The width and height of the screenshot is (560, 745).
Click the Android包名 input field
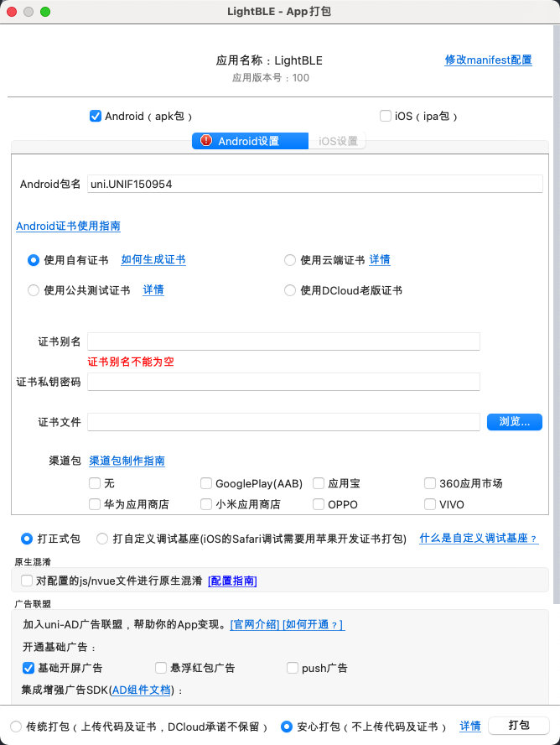tap(314, 184)
